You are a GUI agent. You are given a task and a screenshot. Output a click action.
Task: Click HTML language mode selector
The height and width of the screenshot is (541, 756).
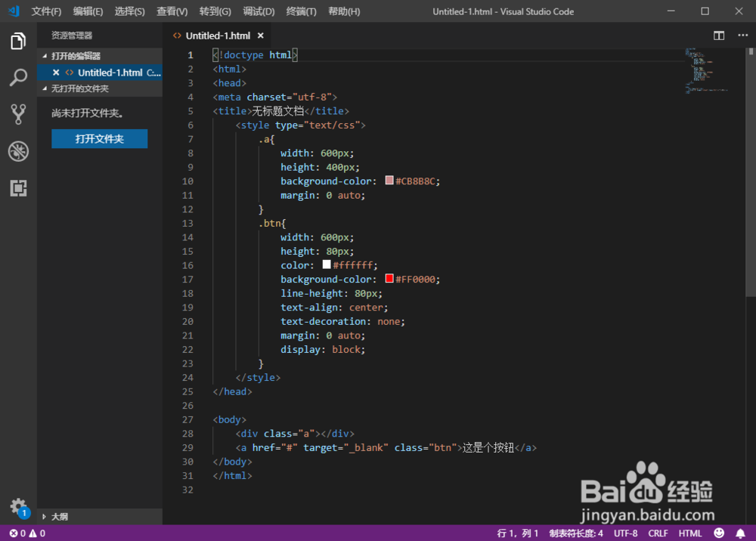pos(690,533)
